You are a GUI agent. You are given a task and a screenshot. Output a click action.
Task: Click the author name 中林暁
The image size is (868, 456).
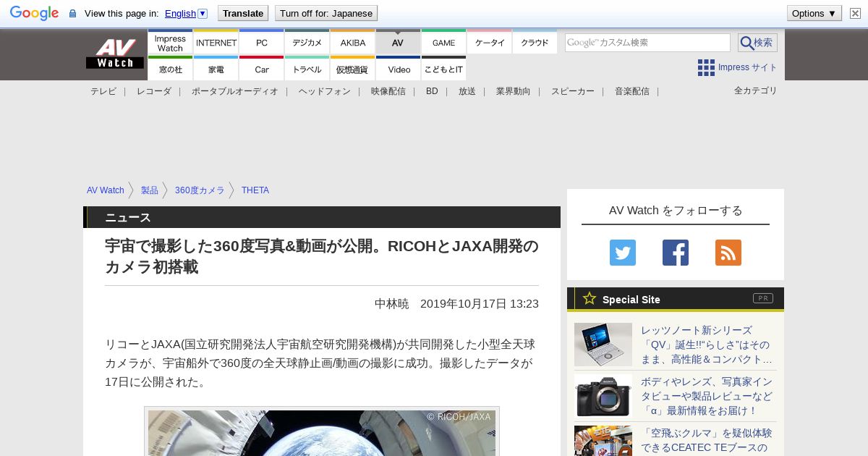click(392, 304)
